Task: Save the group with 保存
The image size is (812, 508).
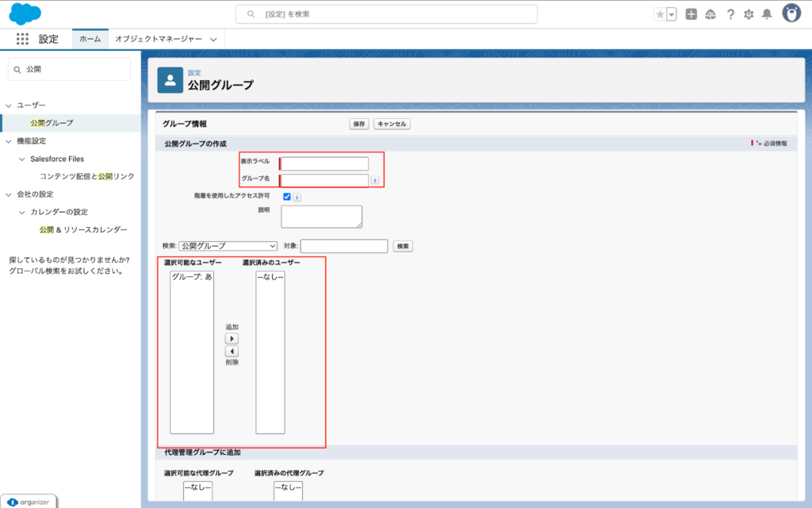Action: pos(358,124)
